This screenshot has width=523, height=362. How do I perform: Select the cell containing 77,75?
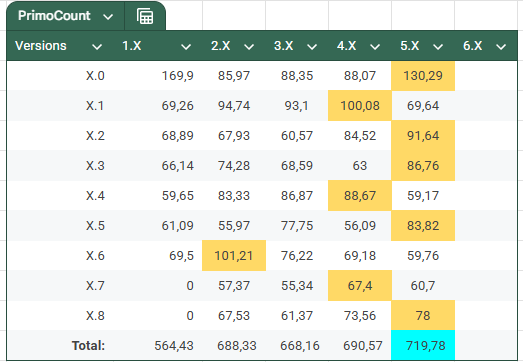[x=297, y=226]
